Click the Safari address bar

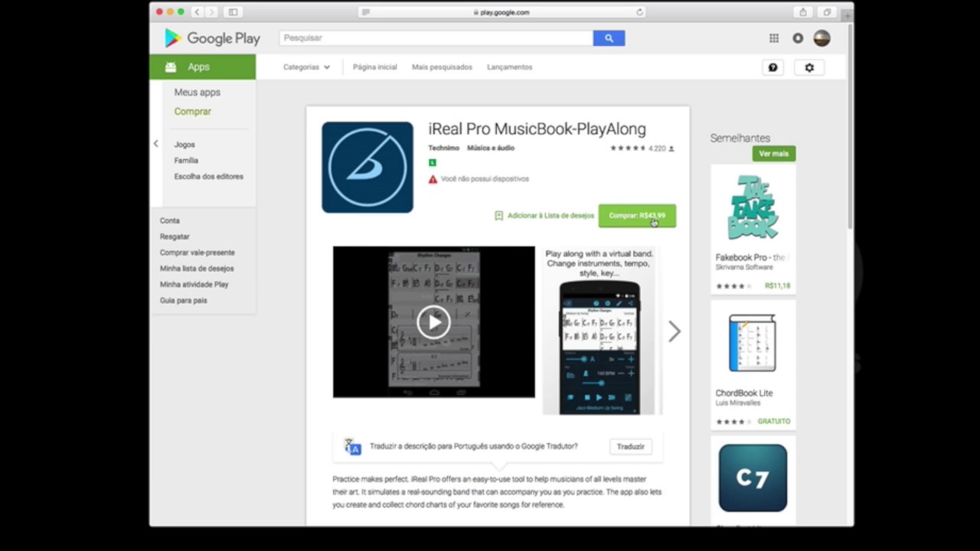(x=501, y=12)
